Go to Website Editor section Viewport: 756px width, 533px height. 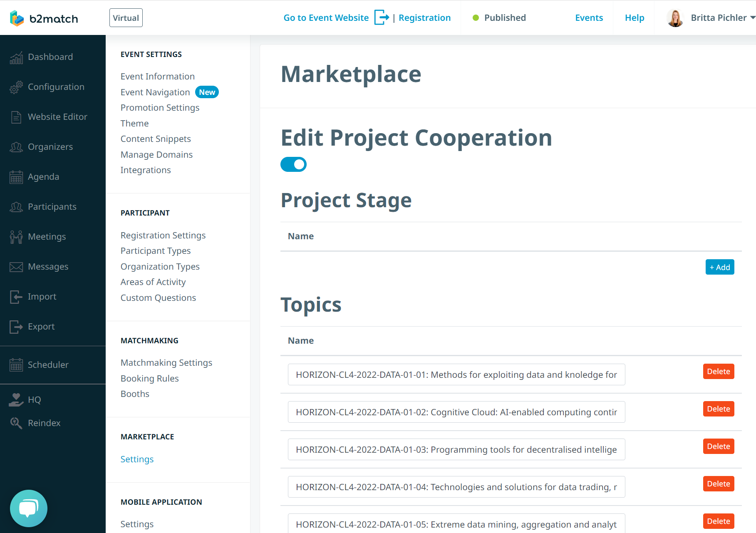pyautogui.click(x=57, y=117)
